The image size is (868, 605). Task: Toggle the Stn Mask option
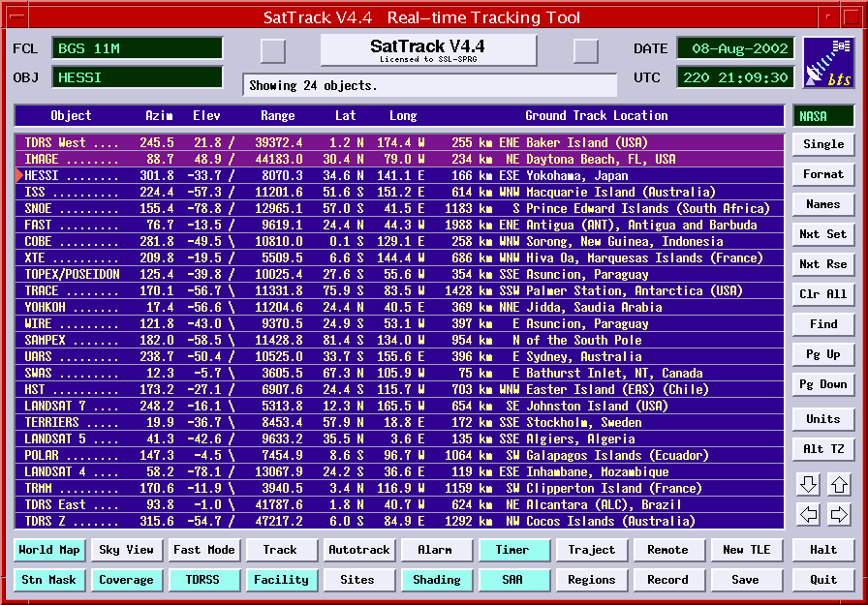click(49, 580)
